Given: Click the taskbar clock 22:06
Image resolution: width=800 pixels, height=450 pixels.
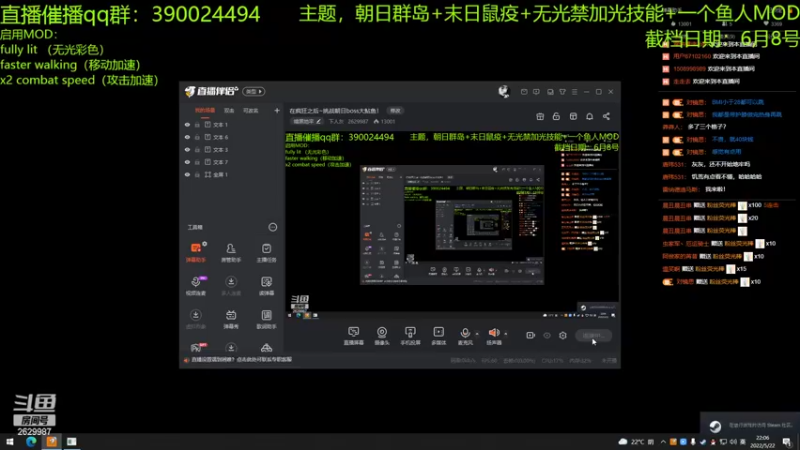Looking at the screenshot, I should [x=763, y=442].
